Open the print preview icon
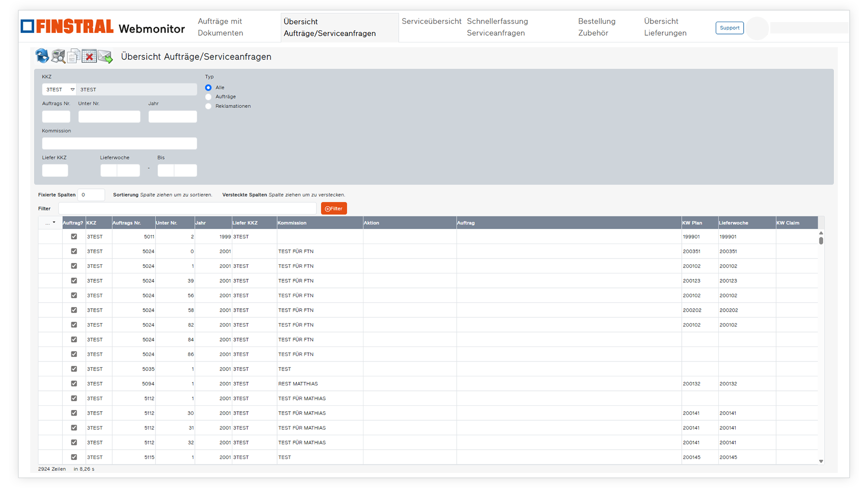This screenshot has height=488, width=868. pyautogui.click(x=58, y=56)
